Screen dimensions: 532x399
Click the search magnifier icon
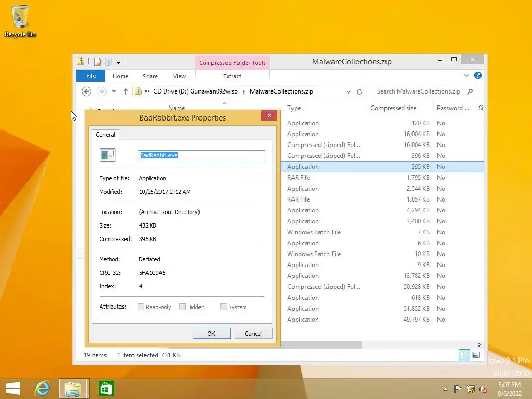coord(470,91)
